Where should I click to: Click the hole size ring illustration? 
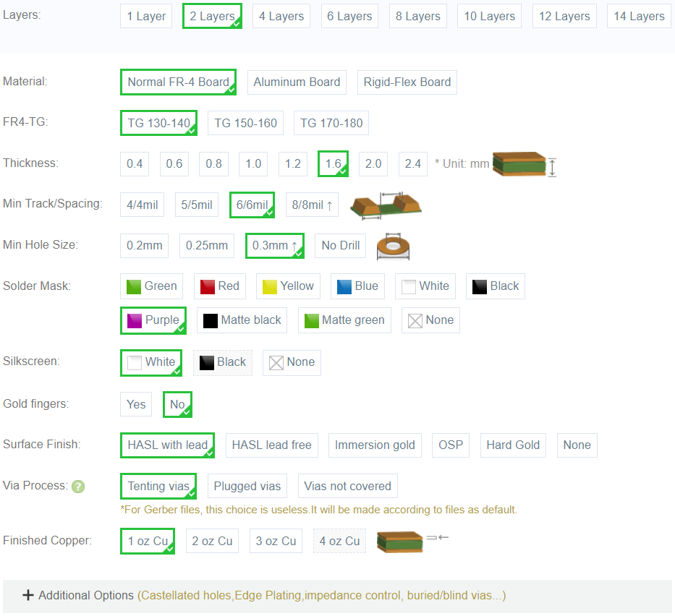393,247
